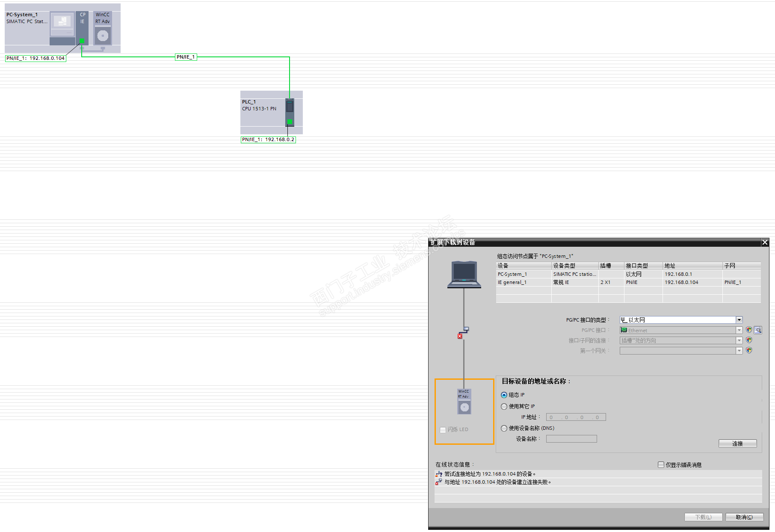The image size is (775, 532).
Task: Open the PG/PC 接口 Ethernet dropdown
Action: point(739,330)
